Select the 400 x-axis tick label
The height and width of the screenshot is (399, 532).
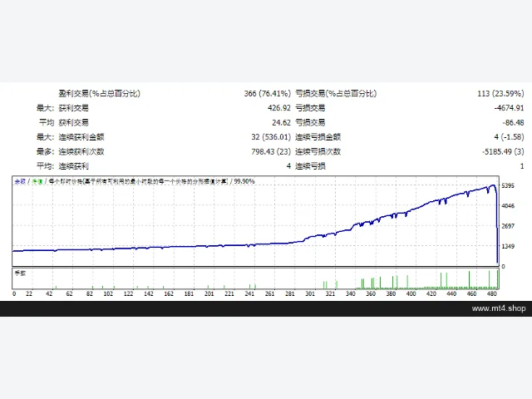(411, 293)
